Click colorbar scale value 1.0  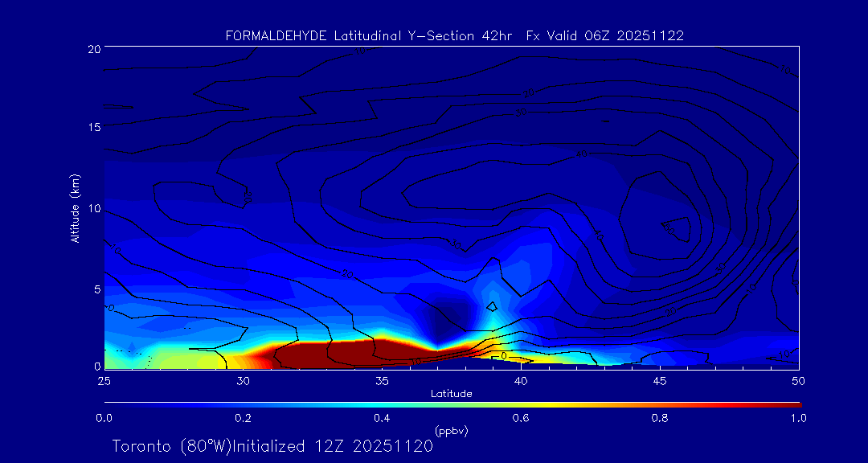[x=798, y=418]
